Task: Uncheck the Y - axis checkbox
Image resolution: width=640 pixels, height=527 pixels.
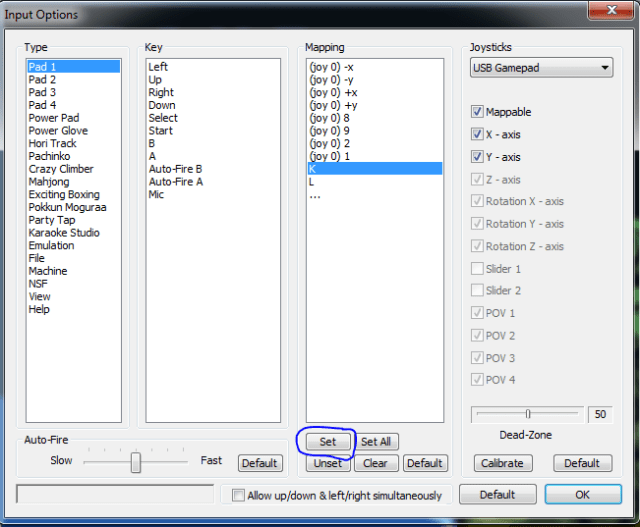Action: click(x=478, y=157)
